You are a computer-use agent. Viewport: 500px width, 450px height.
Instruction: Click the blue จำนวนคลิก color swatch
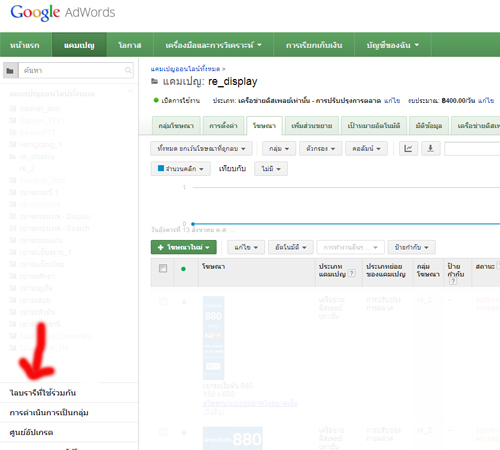pos(161,168)
